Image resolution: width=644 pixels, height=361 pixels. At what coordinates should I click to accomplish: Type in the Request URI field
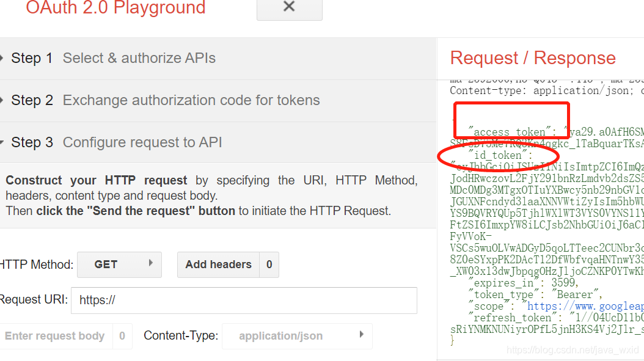point(244,300)
